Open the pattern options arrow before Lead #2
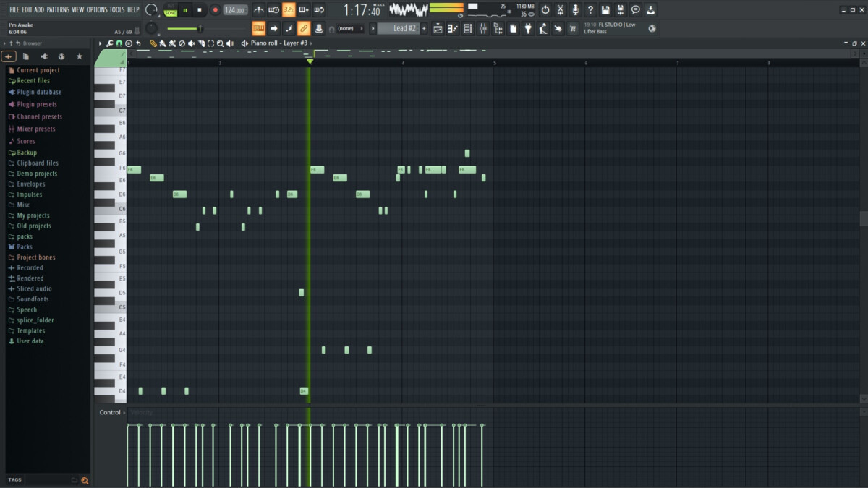The image size is (868, 488). click(x=373, y=29)
